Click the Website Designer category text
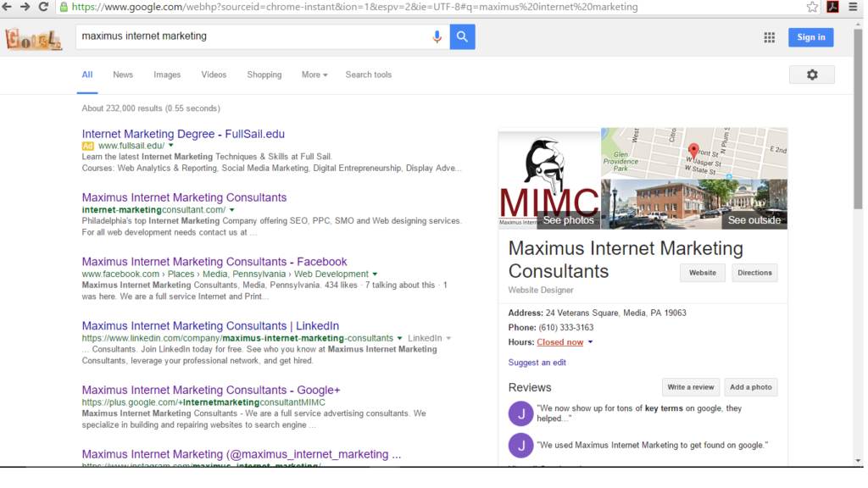 541,290
